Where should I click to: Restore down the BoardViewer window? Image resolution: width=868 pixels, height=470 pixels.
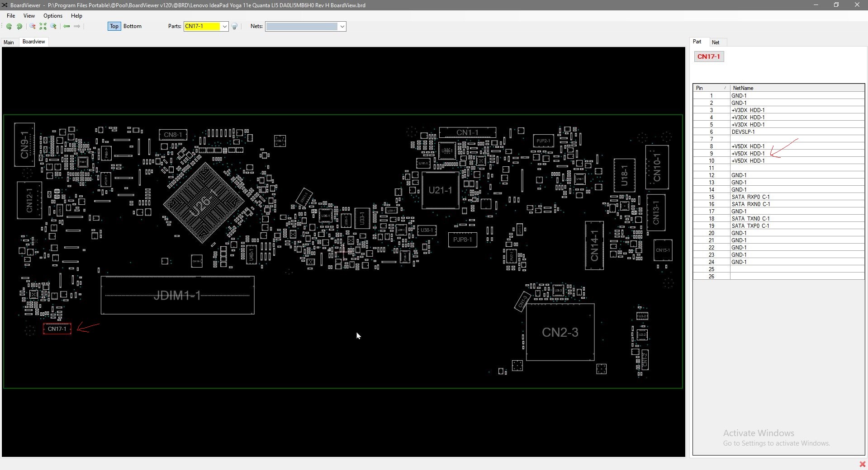(836, 5)
